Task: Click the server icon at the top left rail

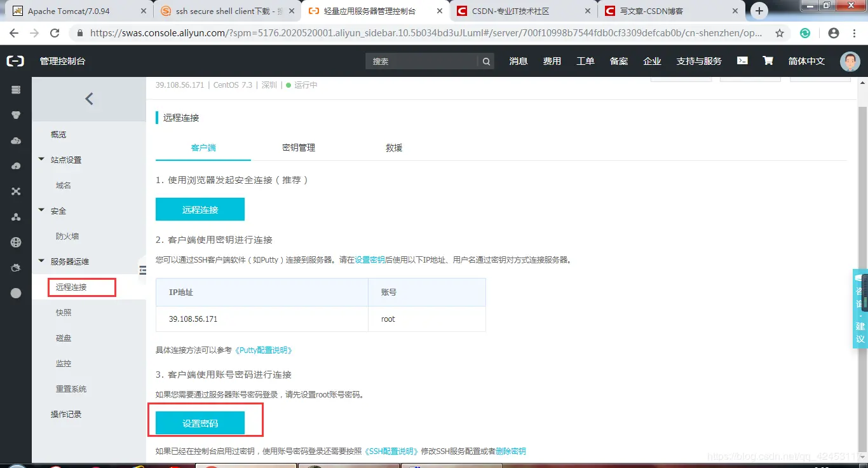Action: (15, 90)
